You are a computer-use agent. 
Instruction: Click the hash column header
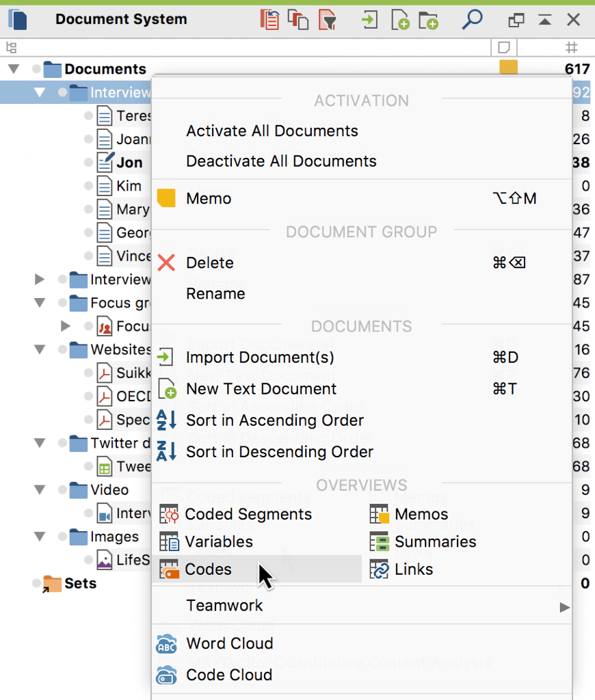tap(571, 47)
